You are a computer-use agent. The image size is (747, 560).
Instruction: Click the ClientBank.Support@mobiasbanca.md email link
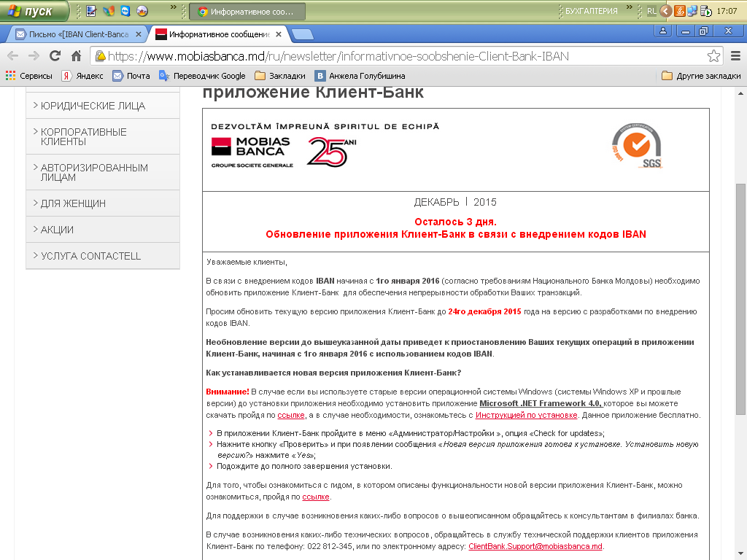pos(535,546)
